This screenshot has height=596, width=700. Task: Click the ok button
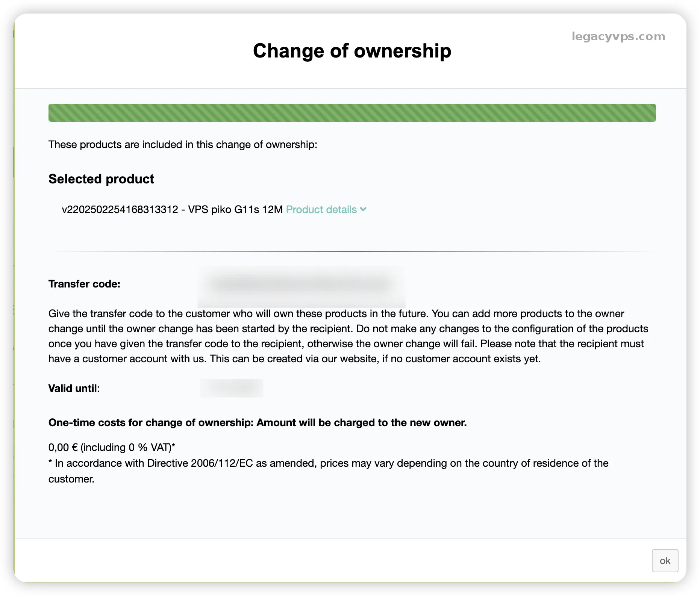[665, 561]
